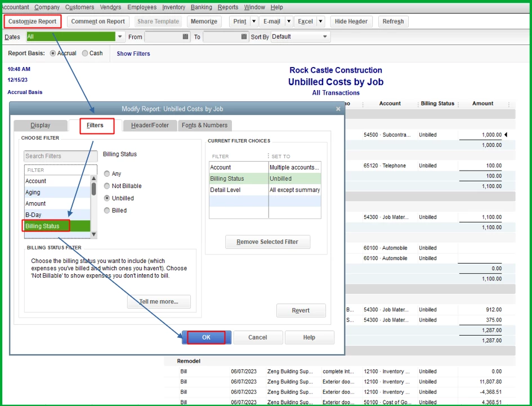This screenshot has width=532, height=406.
Task: Click the filter list scroll-up arrow
Action: [x=94, y=179]
